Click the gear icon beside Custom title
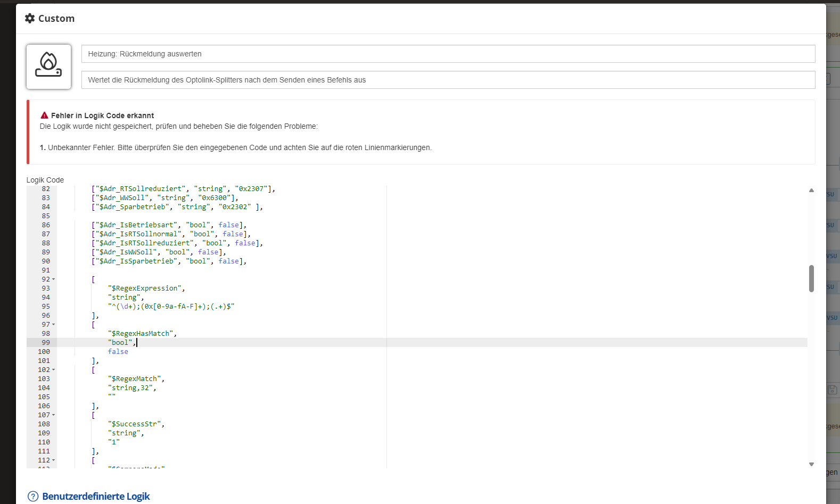 (30, 18)
